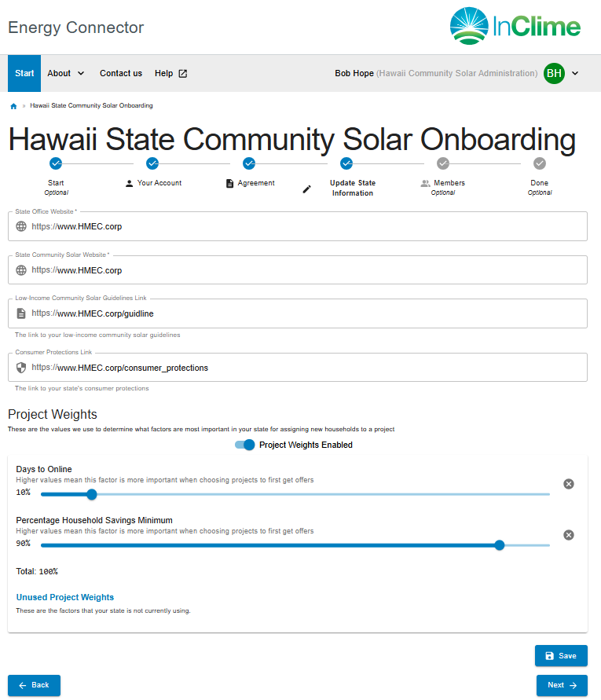Click the BH user avatar
Screen dimensions: 601x700
(554, 73)
